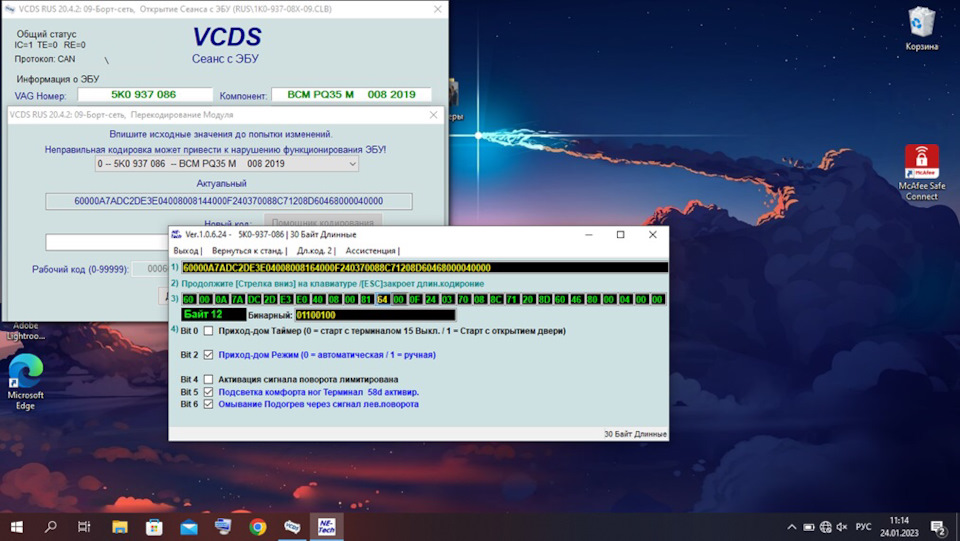960x541 pixels.
Task: Open notification center icon
Action: pos(939,527)
